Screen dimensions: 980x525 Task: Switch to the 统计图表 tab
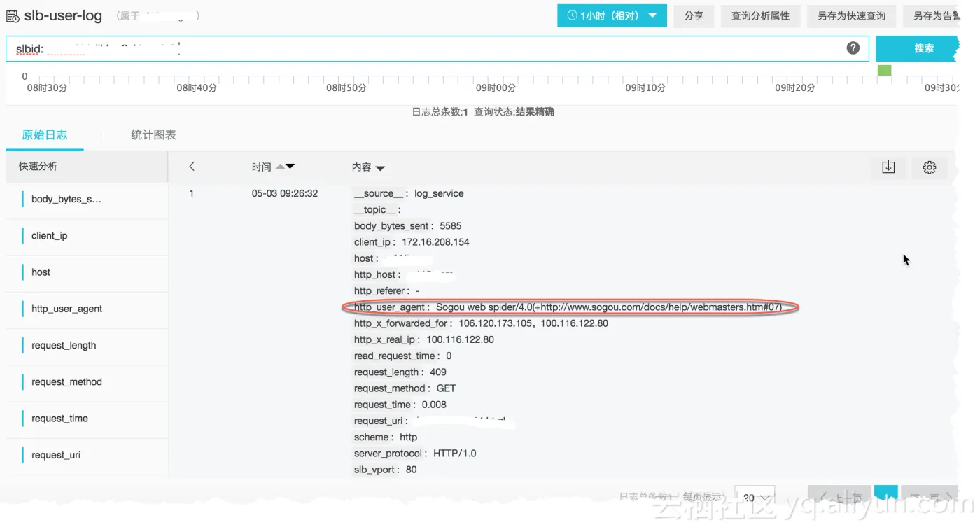(153, 134)
